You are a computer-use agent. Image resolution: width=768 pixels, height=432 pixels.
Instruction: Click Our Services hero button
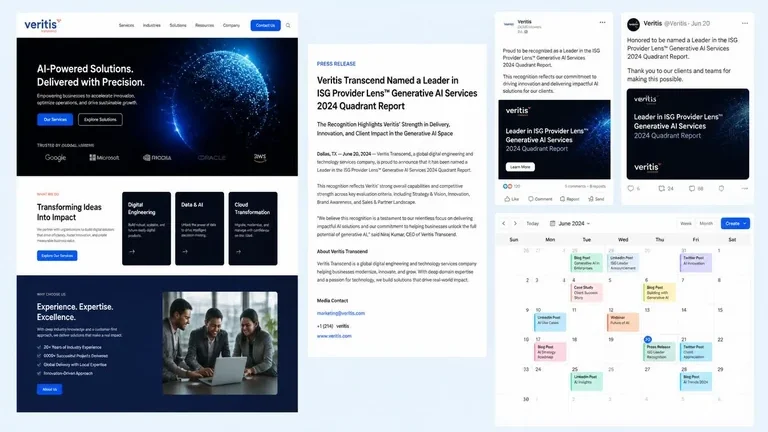click(55, 120)
